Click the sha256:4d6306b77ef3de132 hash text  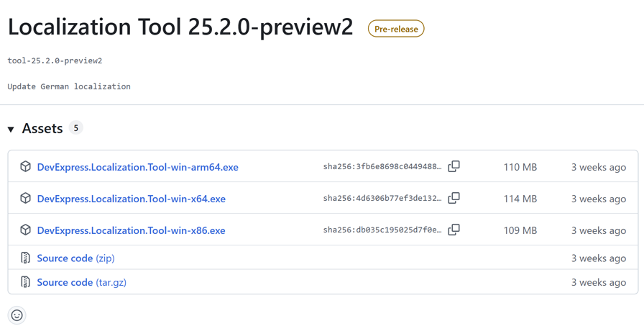[382, 198]
